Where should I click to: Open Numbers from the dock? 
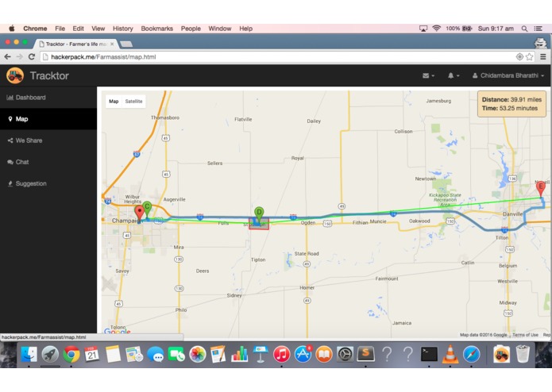(239, 354)
